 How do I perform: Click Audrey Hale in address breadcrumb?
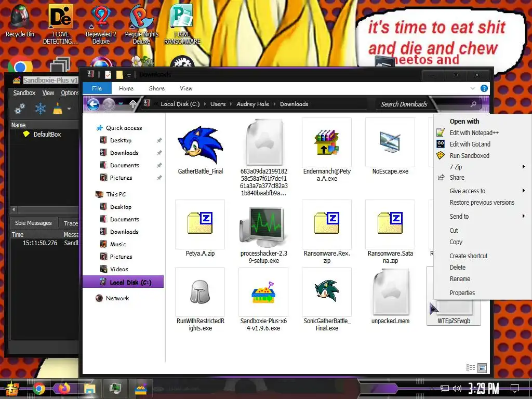(x=253, y=104)
